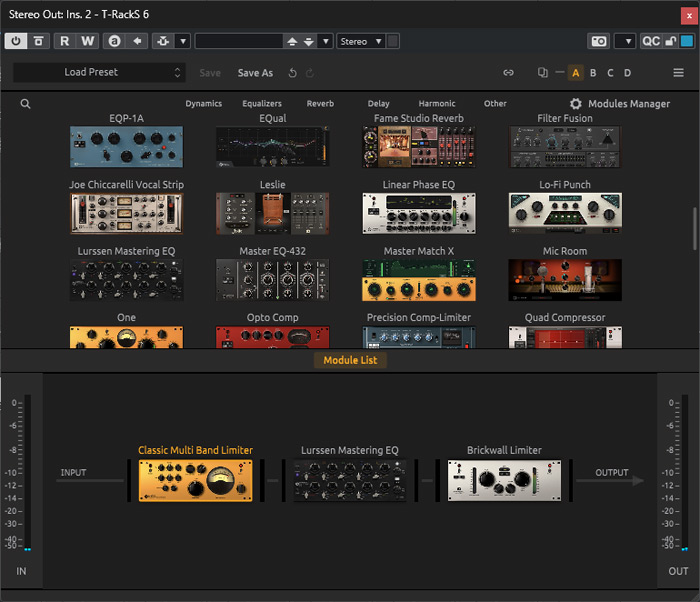
Task: Click the chain link icon
Action: [x=508, y=73]
